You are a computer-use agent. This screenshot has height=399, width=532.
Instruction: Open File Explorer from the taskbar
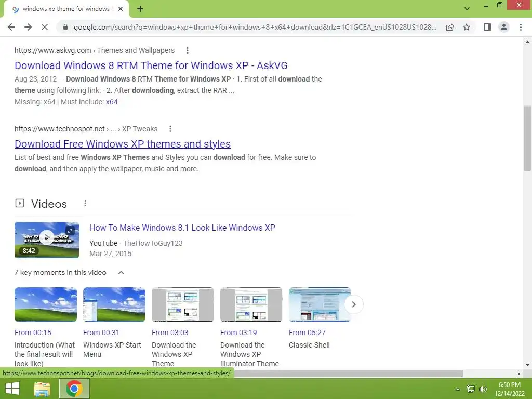[x=42, y=389]
